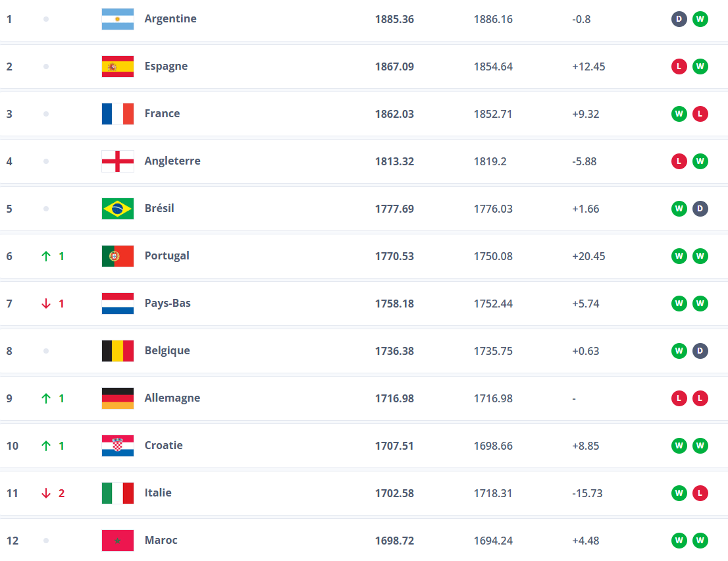Select the France flag icon
The height and width of the screenshot is (561, 728).
(117, 113)
